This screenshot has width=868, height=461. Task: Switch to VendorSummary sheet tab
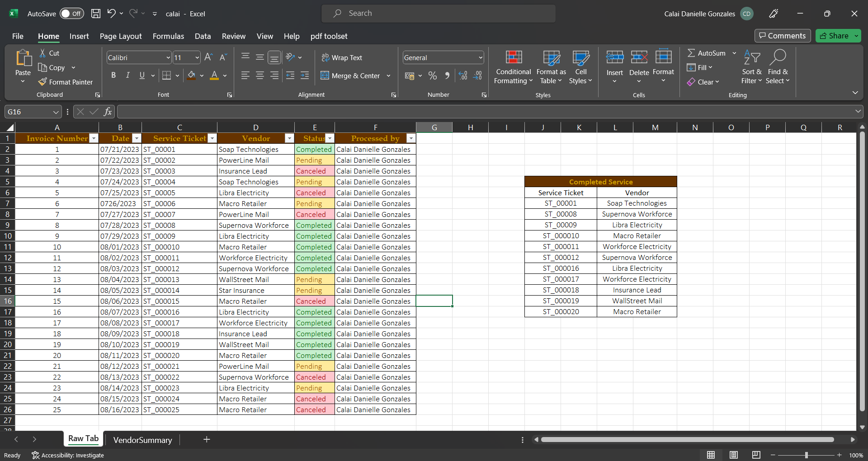pyautogui.click(x=142, y=440)
